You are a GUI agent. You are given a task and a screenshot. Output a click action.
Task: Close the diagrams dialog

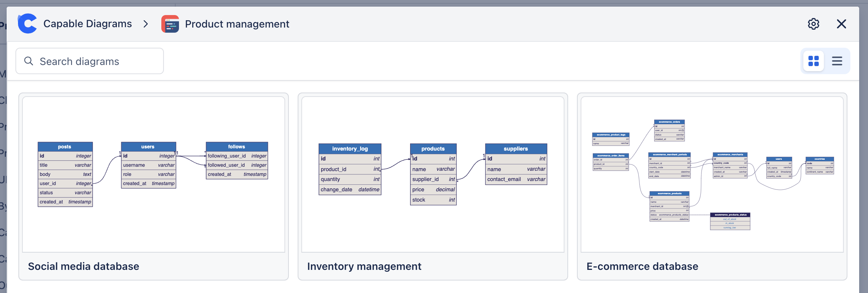point(841,24)
